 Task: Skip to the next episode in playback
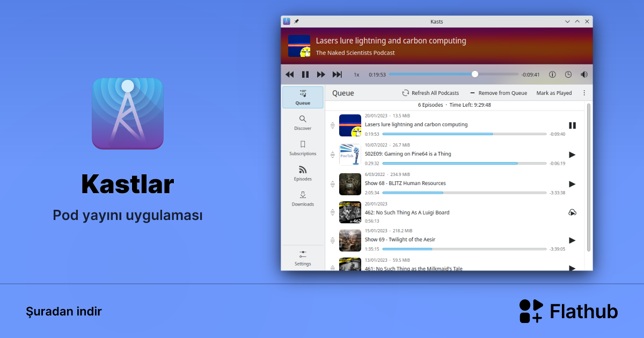[x=336, y=75]
